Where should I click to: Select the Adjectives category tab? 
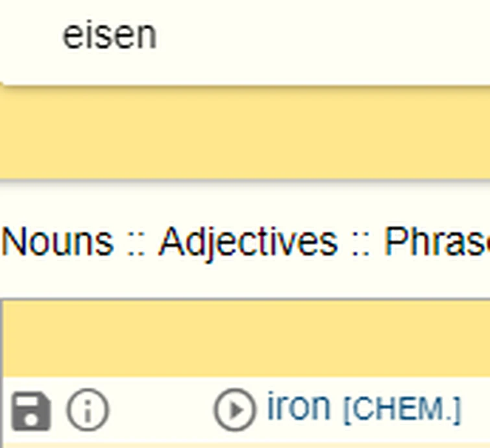[248, 242]
